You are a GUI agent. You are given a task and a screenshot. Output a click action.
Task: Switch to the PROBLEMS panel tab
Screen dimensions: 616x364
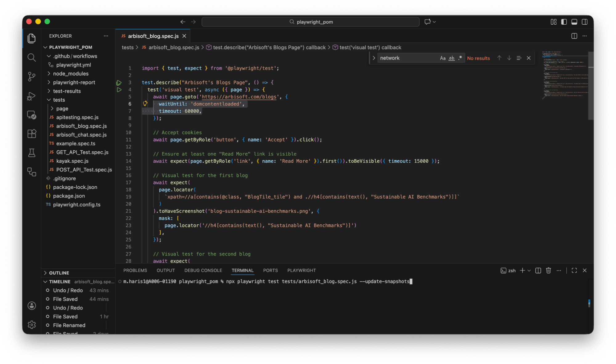135,270
